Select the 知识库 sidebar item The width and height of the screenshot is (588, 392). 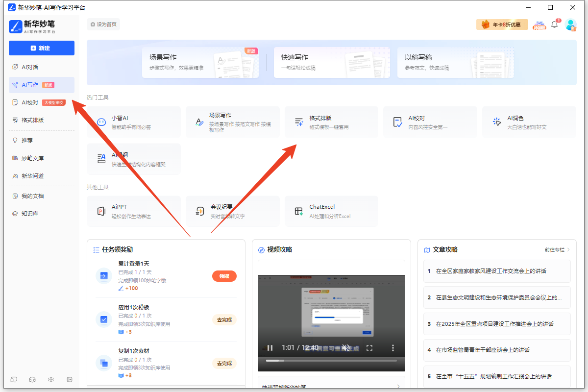coord(27,213)
